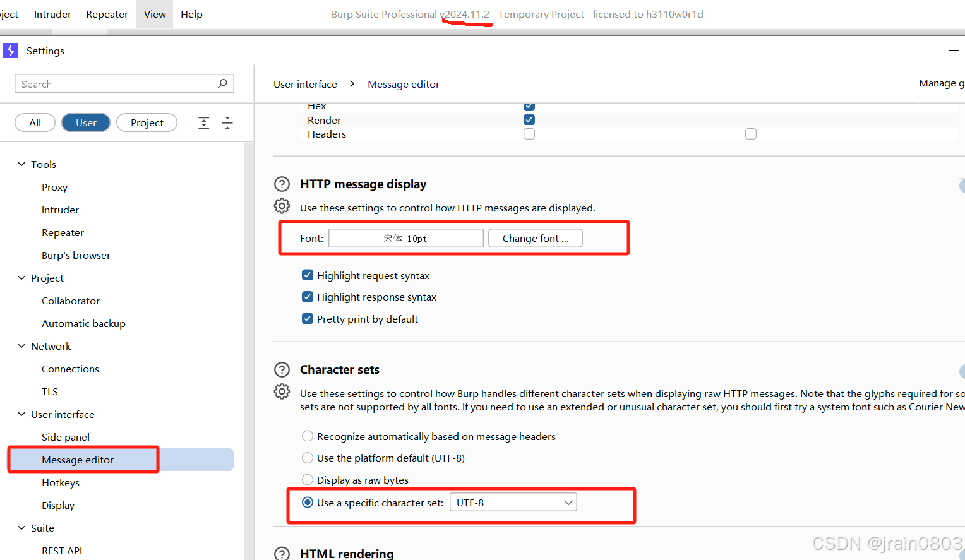This screenshot has height=560, width=965.
Task: Open REST API settings
Action: (x=62, y=551)
